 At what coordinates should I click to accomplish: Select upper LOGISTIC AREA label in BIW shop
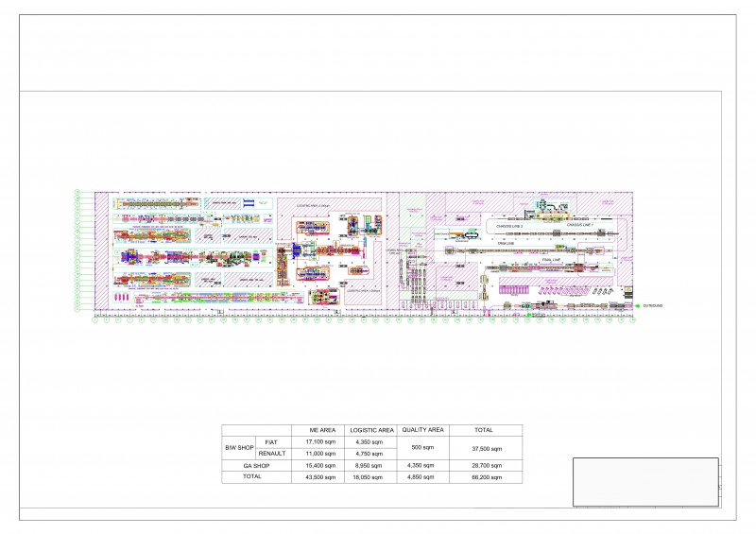point(313,205)
